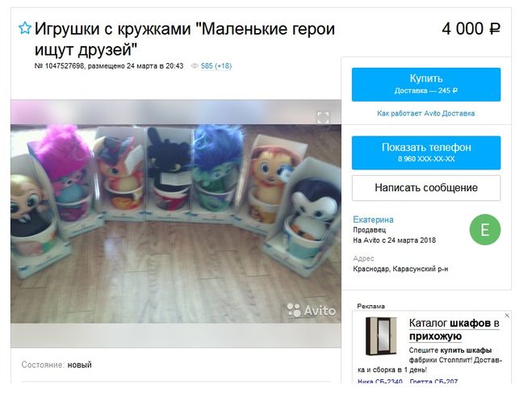Click the address Краснодар, Карасунский р-н

[400, 269]
